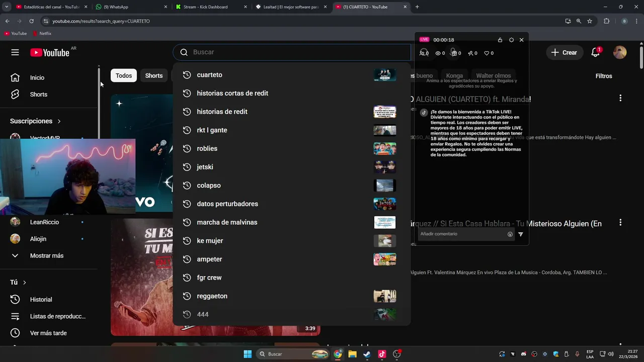Choose the 'jetski' search suggestion

pos(292,167)
